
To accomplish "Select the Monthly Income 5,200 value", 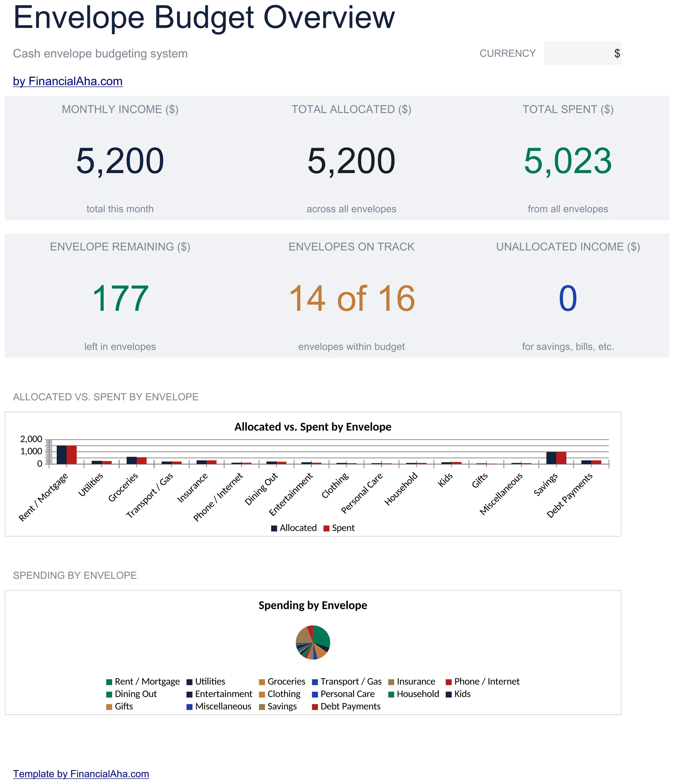I will (120, 161).
